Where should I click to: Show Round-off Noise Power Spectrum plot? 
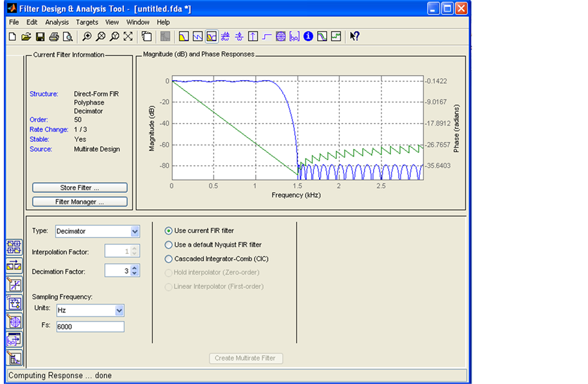[336, 36]
